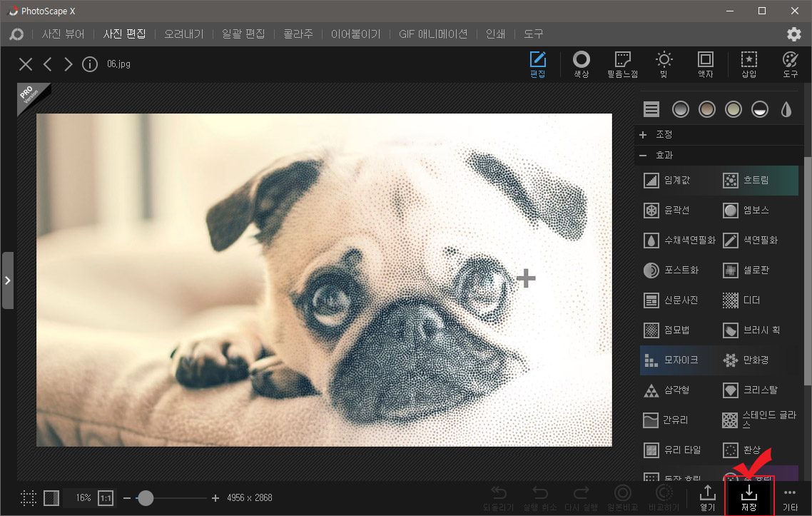Close the current photo with X icon
Screen dimensions: 812x516
click(x=26, y=64)
